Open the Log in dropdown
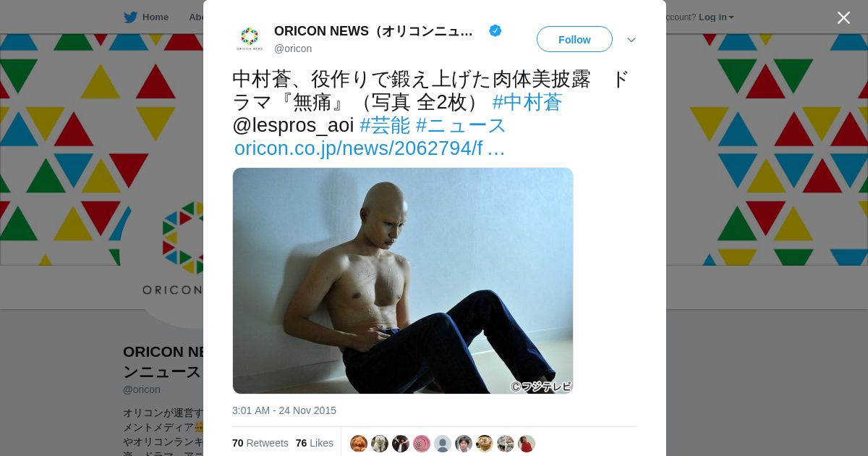This screenshot has width=868, height=456. point(716,17)
